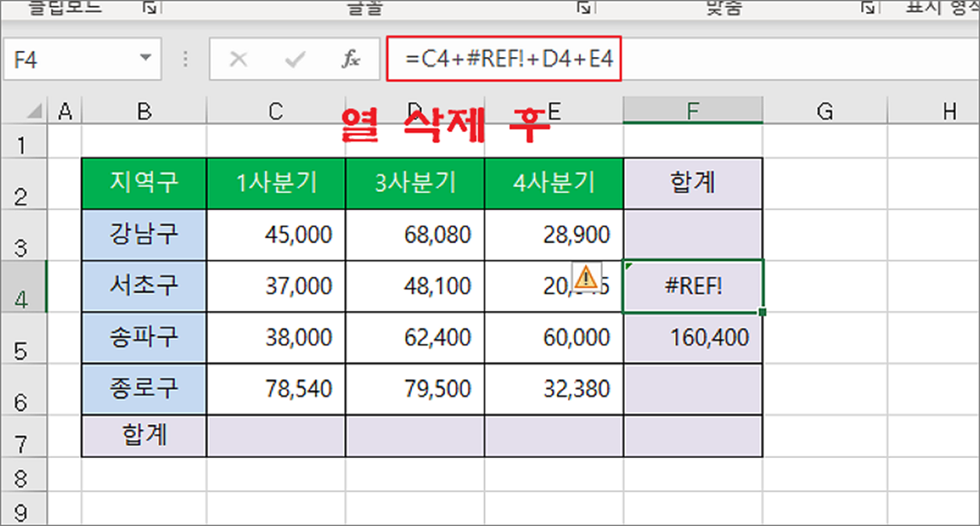Click the 1사분기 header cell

[276, 183]
